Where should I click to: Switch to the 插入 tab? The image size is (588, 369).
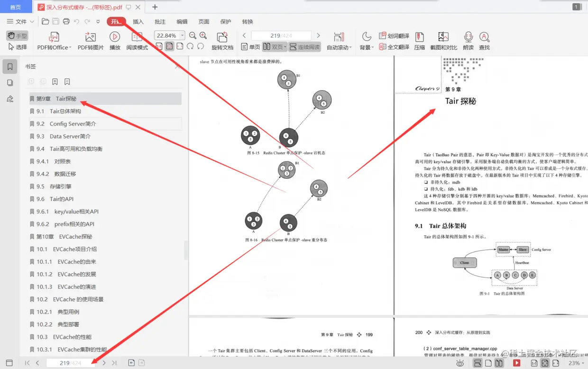138,21
